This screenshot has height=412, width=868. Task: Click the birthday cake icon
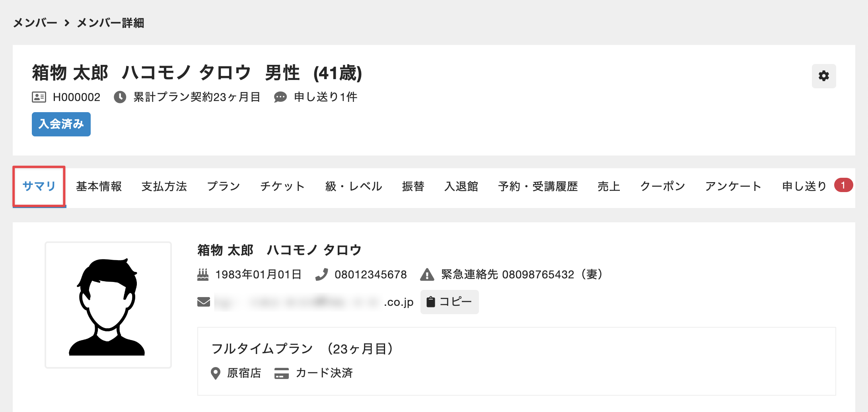(x=203, y=274)
